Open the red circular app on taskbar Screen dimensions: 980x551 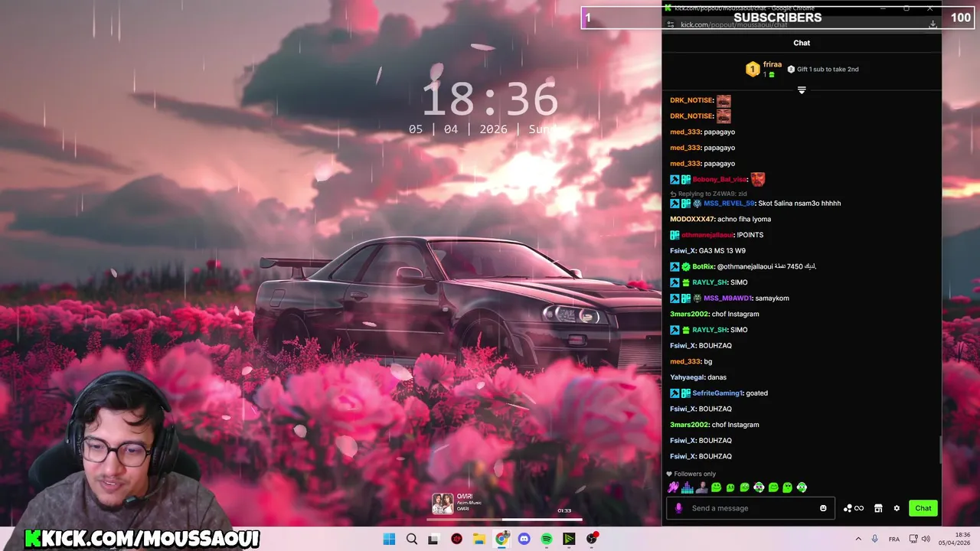click(x=457, y=539)
